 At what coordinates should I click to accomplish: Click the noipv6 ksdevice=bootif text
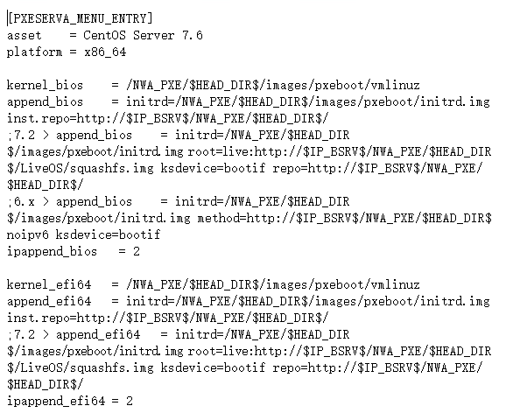84,234
